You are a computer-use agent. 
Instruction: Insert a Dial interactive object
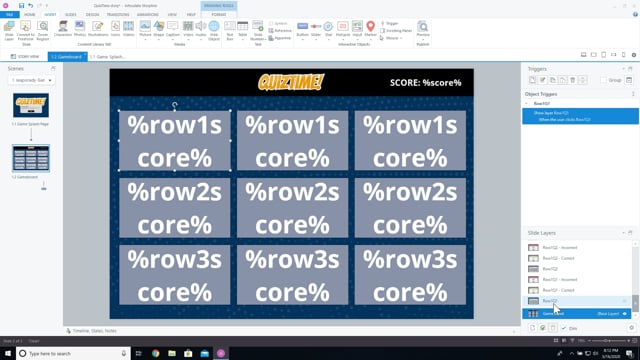point(328,30)
